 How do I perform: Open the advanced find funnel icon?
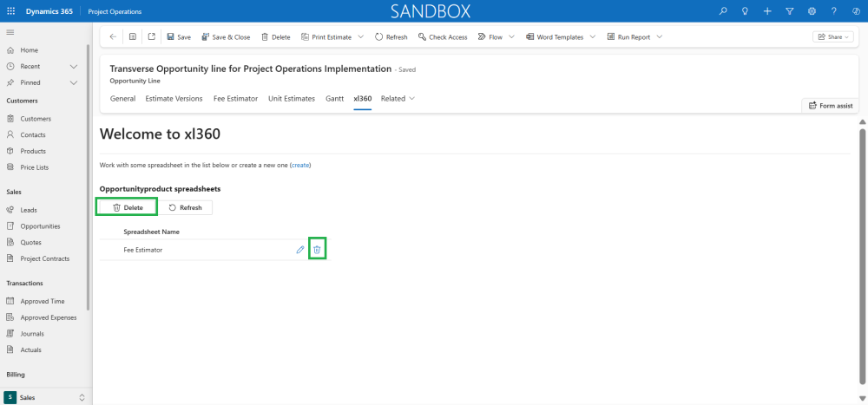[790, 11]
